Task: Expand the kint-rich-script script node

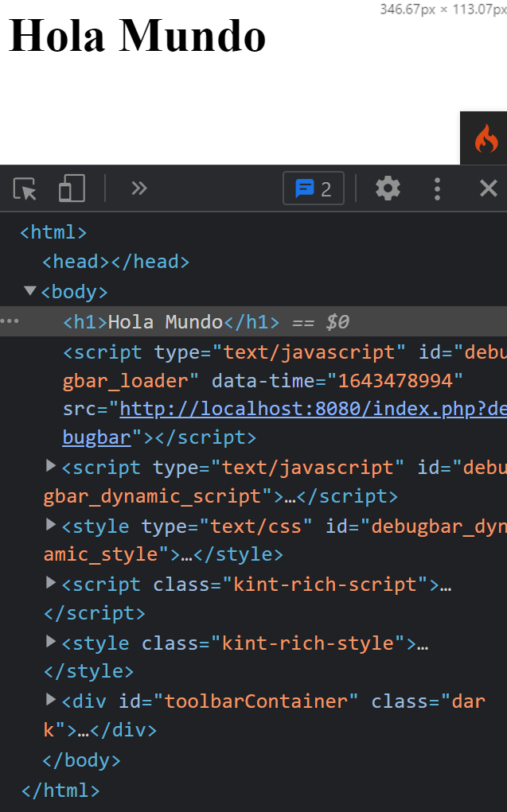Action: tap(51, 583)
